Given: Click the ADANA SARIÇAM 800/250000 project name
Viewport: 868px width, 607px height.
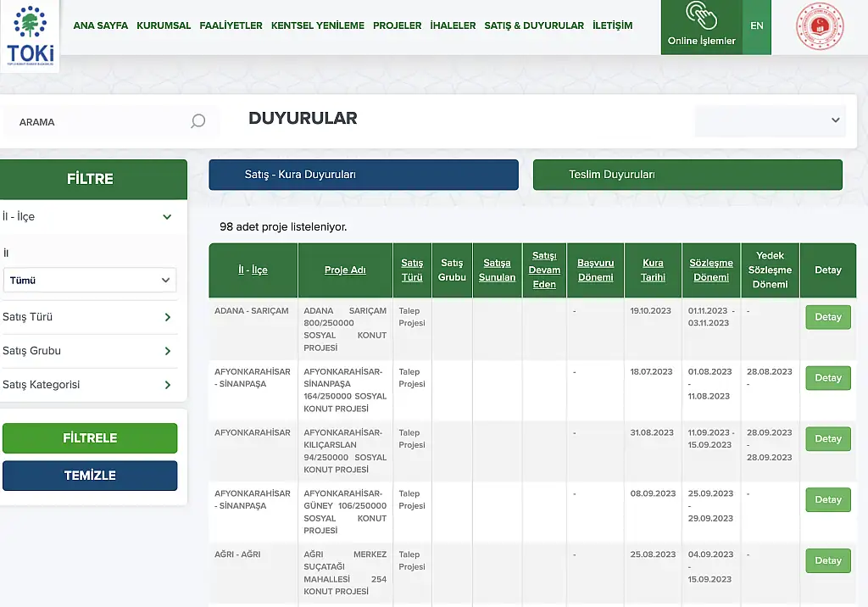Looking at the screenshot, I should click(345, 329).
